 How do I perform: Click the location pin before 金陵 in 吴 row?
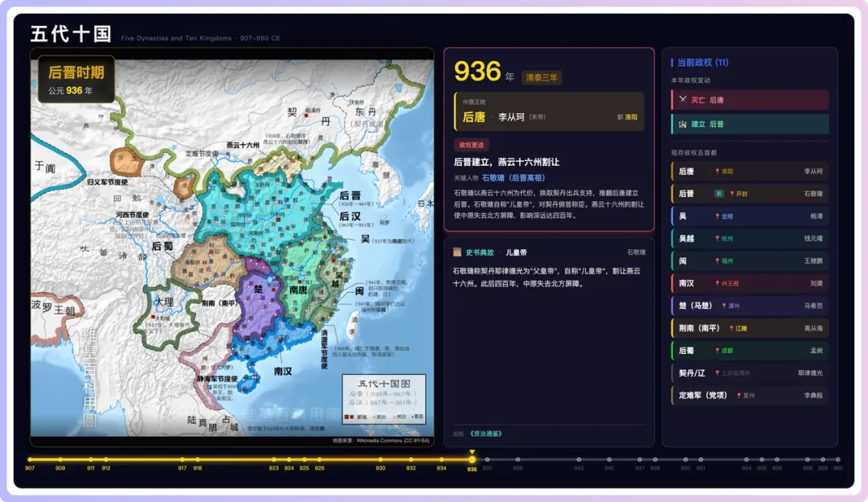click(718, 216)
